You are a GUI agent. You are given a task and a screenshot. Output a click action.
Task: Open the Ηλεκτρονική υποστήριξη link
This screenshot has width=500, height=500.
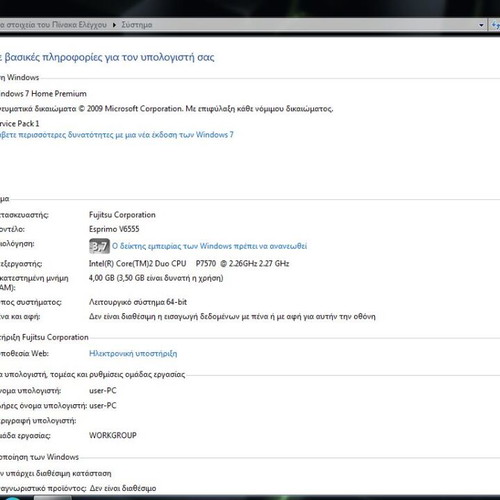(x=133, y=353)
